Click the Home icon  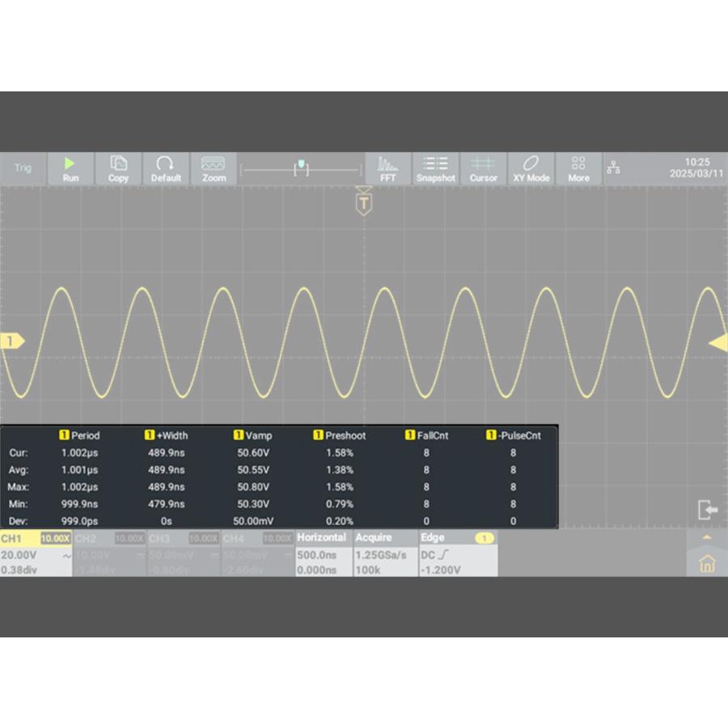pyautogui.click(x=707, y=564)
